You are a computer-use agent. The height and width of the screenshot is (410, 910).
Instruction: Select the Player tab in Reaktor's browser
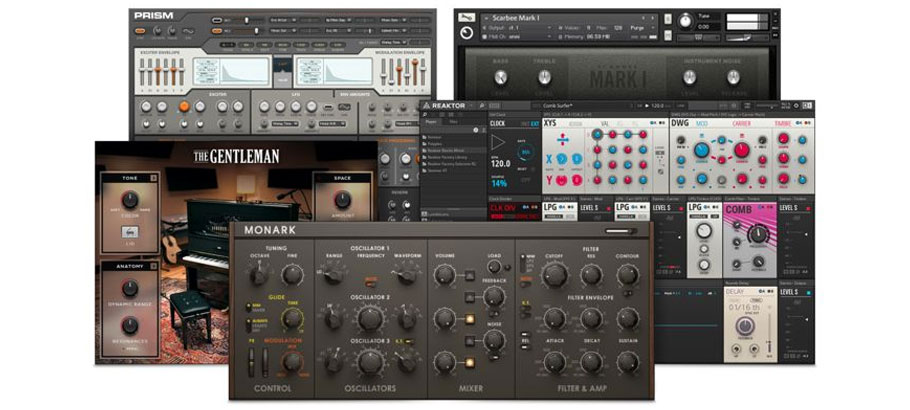pos(431,122)
